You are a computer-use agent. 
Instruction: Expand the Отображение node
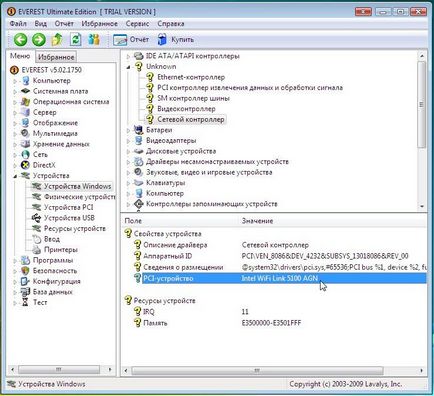[15, 123]
